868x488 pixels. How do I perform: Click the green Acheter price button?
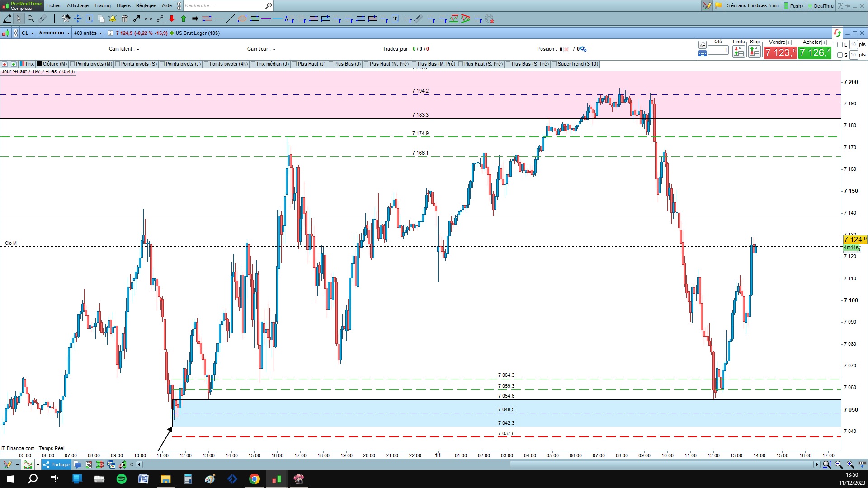(x=814, y=53)
